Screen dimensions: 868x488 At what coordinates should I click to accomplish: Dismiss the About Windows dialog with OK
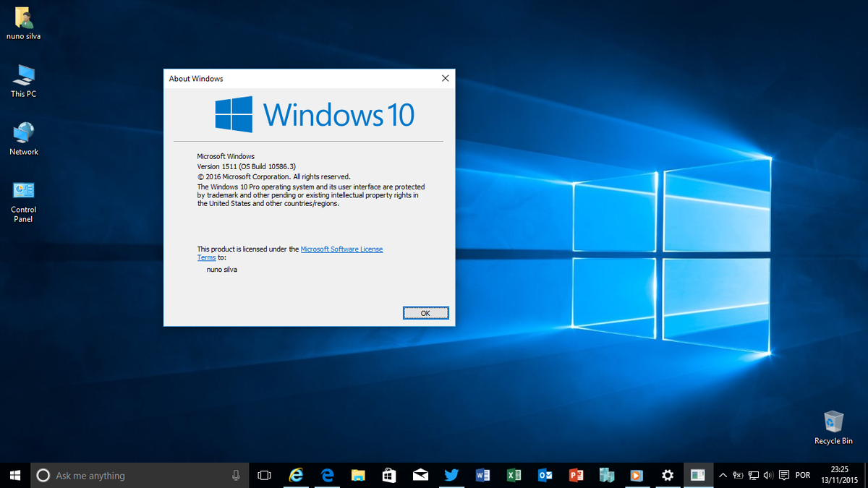tap(425, 312)
